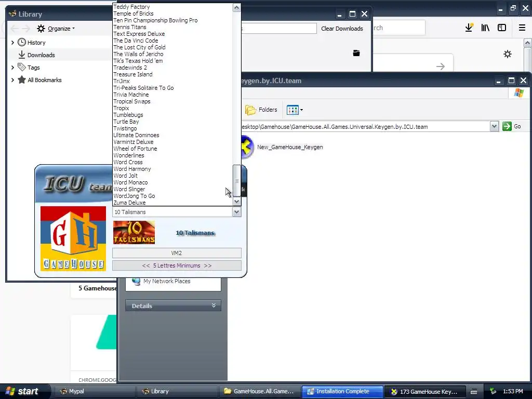The image size is (532, 399).
Task: Expand the Details panel chevron
Action: pyautogui.click(x=214, y=305)
